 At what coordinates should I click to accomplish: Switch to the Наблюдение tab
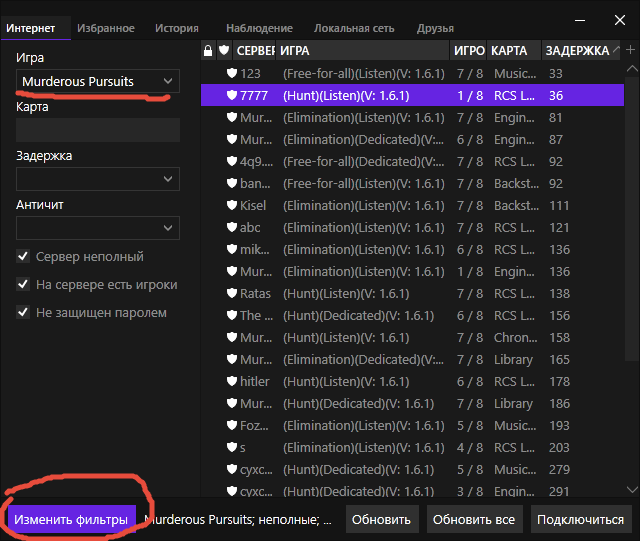260,28
